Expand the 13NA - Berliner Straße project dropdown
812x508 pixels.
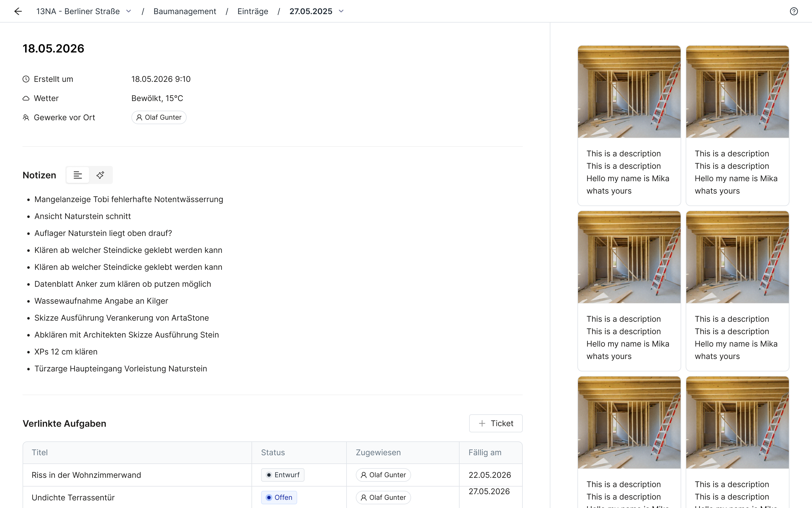(129, 11)
